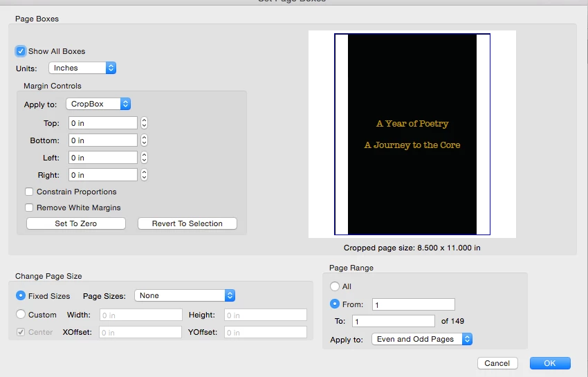Open the Even and Odd Pages dropdown
The width and height of the screenshot is (588, 377).
click(422, 339)
